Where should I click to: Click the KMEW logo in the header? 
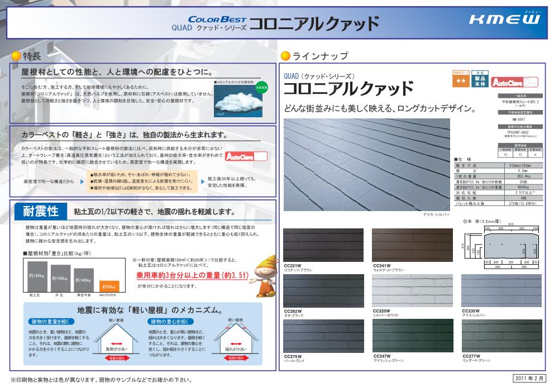504,20
